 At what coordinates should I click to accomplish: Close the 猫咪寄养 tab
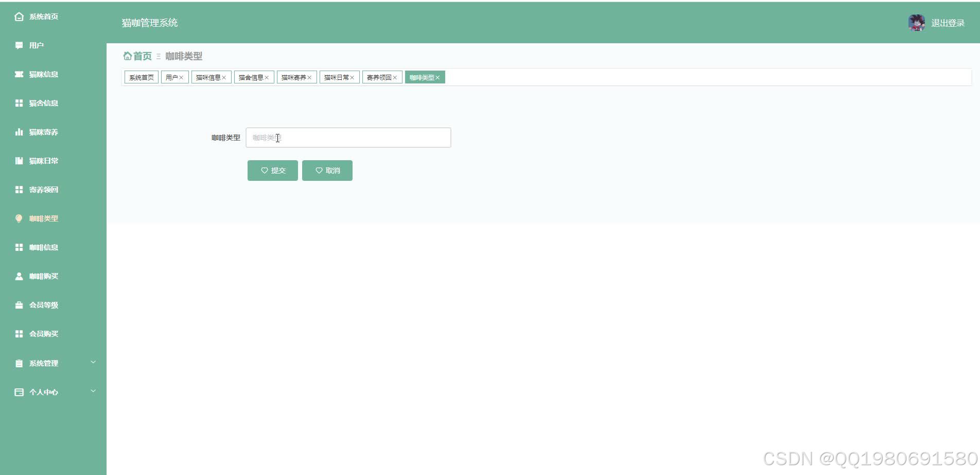pyautogui.click(x=309, y=78)
